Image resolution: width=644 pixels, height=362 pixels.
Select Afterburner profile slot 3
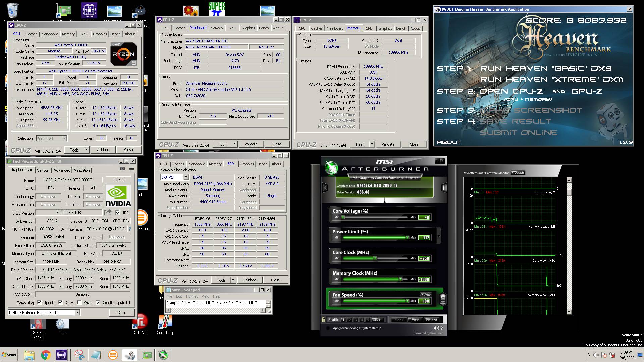356,319
